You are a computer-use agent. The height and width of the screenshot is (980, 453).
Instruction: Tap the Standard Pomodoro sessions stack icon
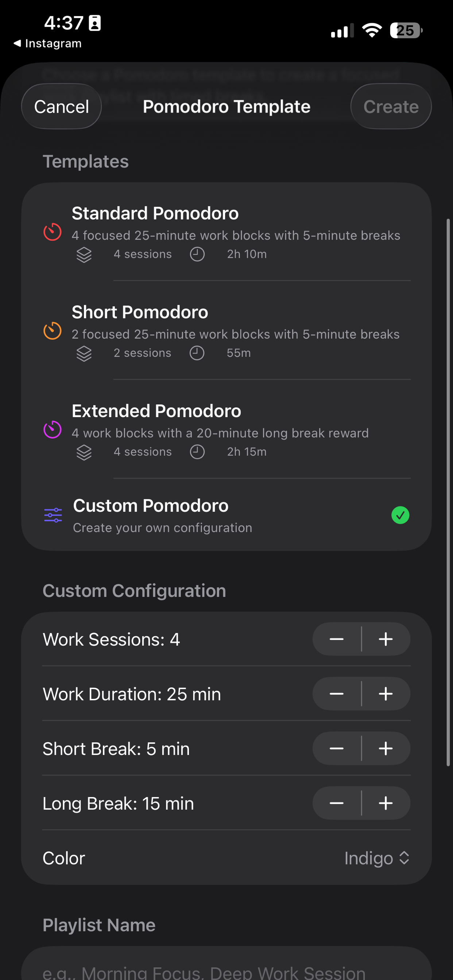[84, 254]
